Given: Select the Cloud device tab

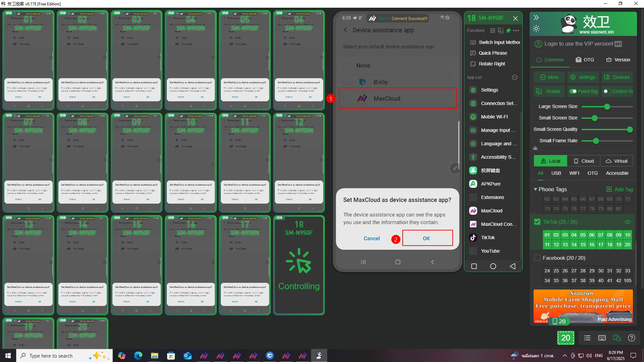Looking at the screenshot, I should pyautogui.click(x=584, y=161).
